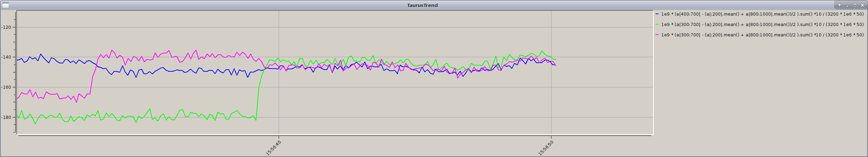The height and width of the screenshot is (157, 868).
Task: Click the magenta legend color marker
Action: [x=657, y=35]
